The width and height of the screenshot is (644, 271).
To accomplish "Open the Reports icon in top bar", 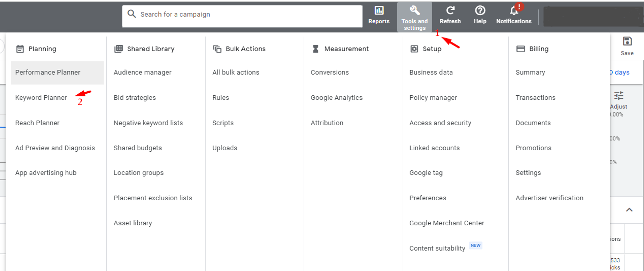I will point(379,11).
